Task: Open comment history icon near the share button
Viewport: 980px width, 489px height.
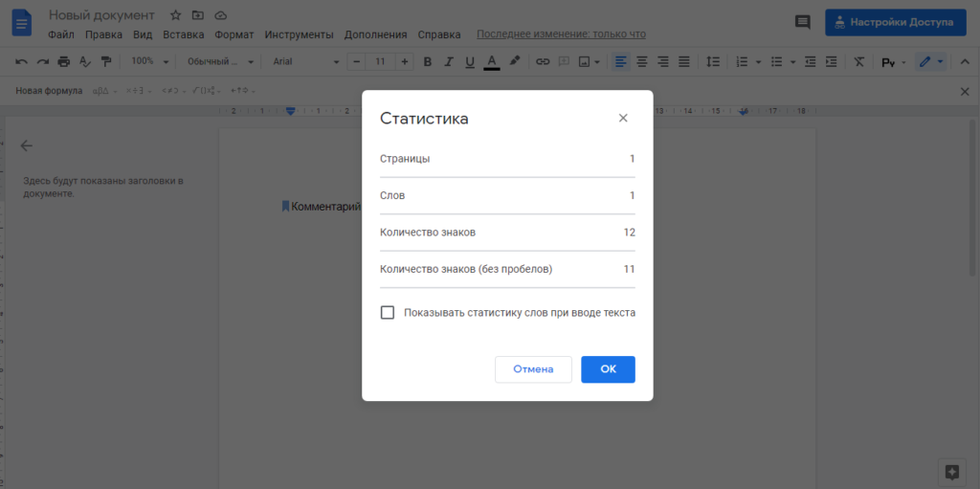Action: click(803, 22)
